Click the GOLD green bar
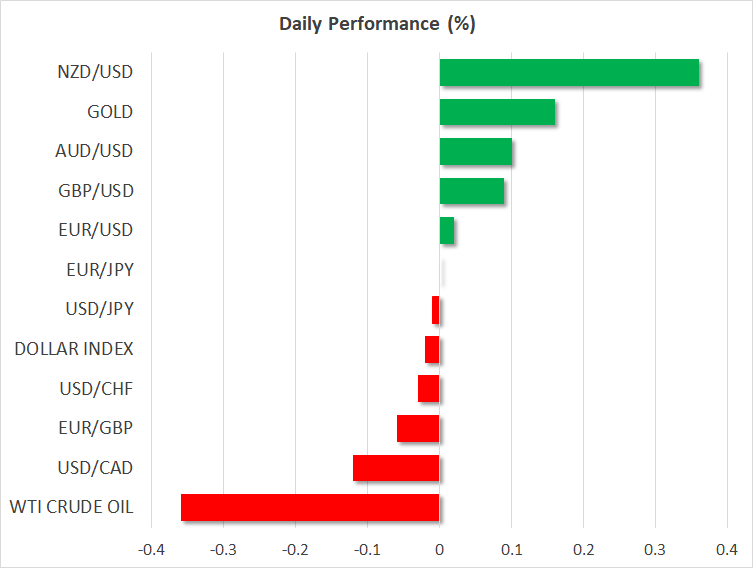 point(497,112)
